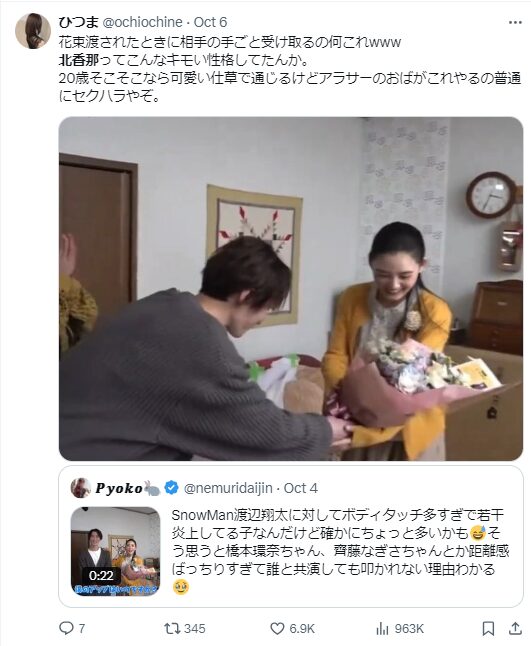This screenshot has width=531, height=646.
Task: Open the @nemuridaijin handle
Action: pos(228,488)
